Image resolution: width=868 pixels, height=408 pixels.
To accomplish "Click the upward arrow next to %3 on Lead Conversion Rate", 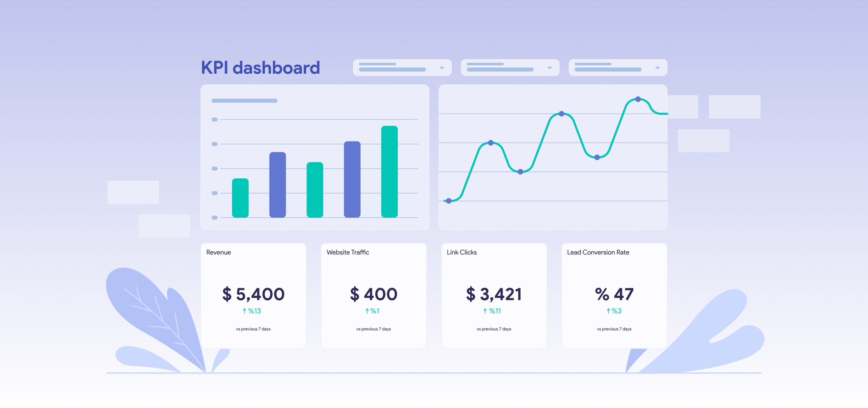I will [x=608, y=311].
